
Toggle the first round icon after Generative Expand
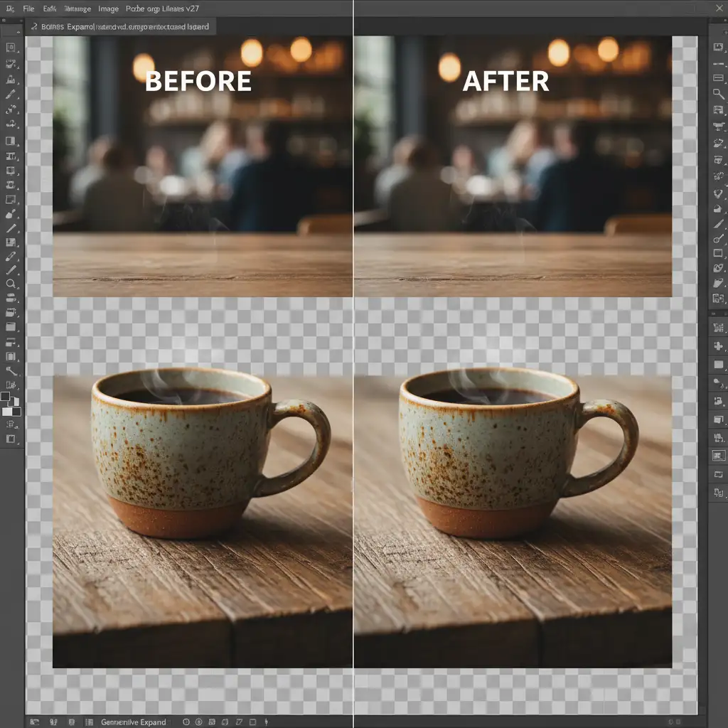(186, 722)
